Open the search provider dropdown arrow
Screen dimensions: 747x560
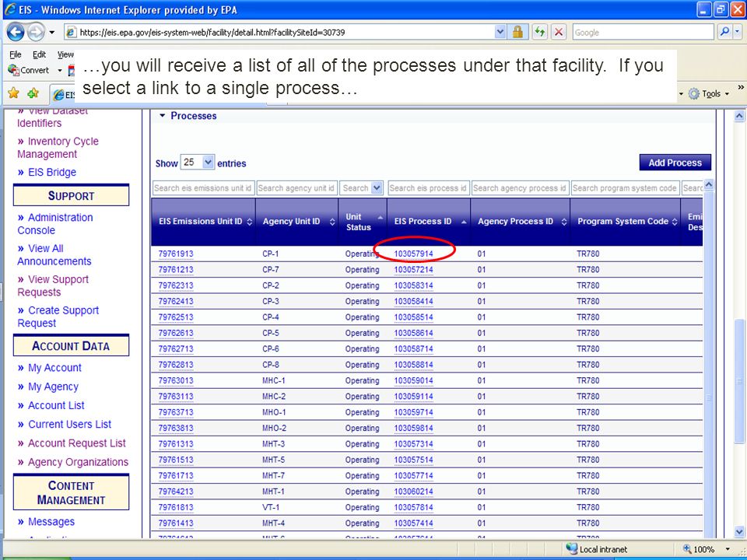(738, 33)
